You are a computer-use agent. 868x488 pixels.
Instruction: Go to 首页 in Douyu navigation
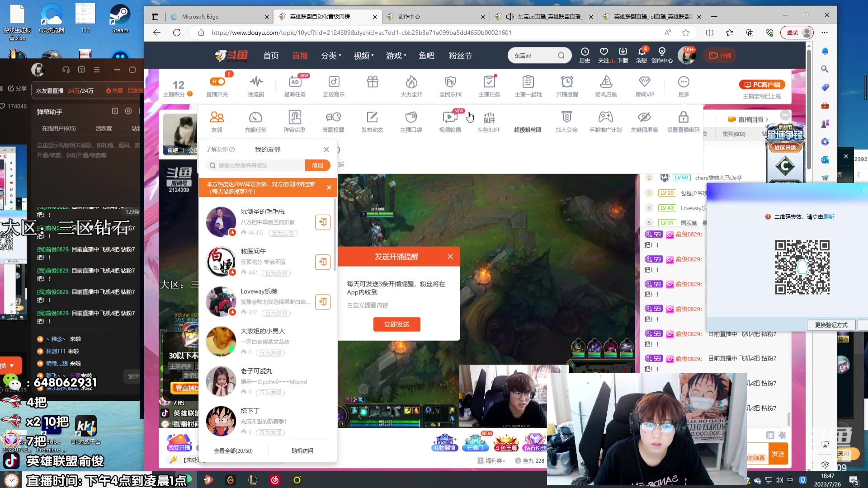coord(271,56)
